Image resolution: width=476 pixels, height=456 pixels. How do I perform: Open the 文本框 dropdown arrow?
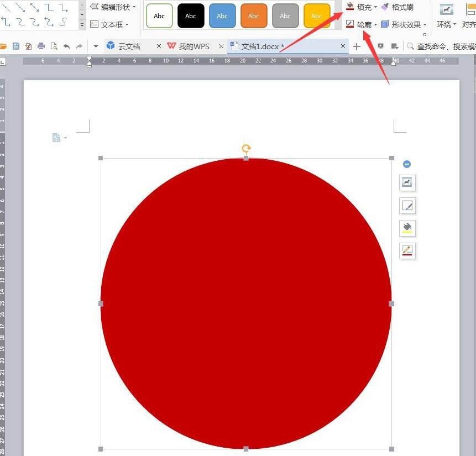(x=127, y=24)
